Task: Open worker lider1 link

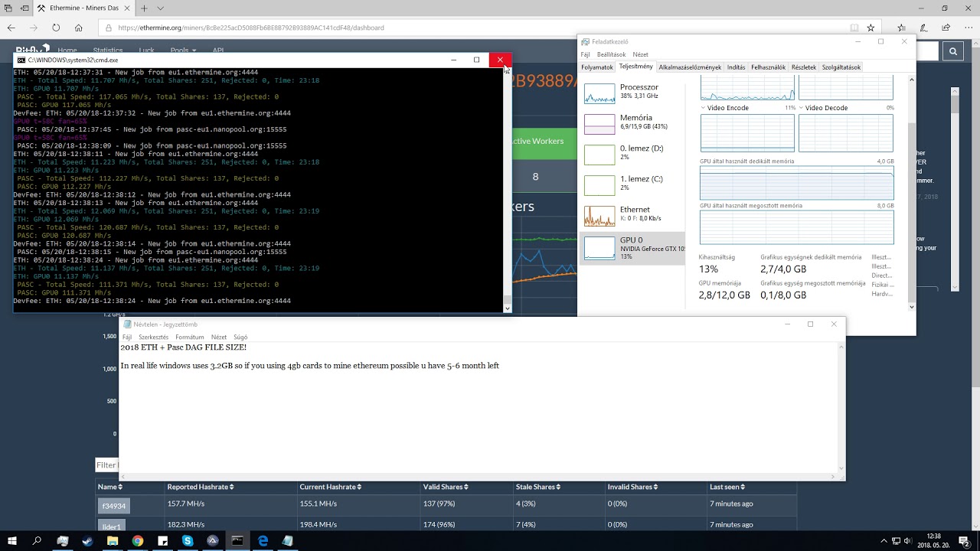Action: pos(112,526)
